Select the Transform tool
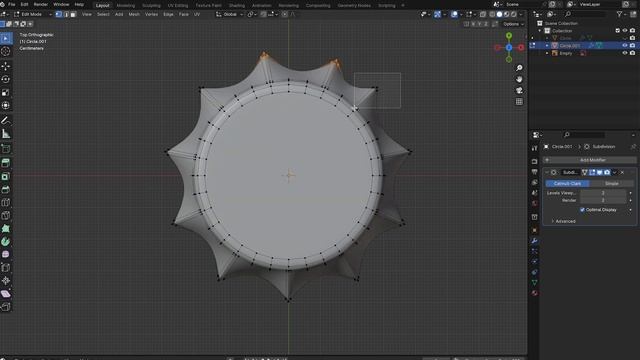This screenshot has width=640, height=360. pyautogui.click(x=6, y=106)
